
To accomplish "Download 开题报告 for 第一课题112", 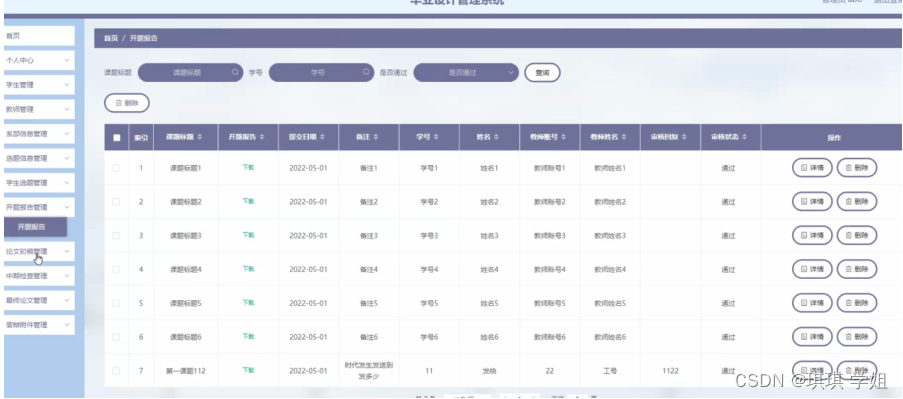I will (x=248, y=370).
